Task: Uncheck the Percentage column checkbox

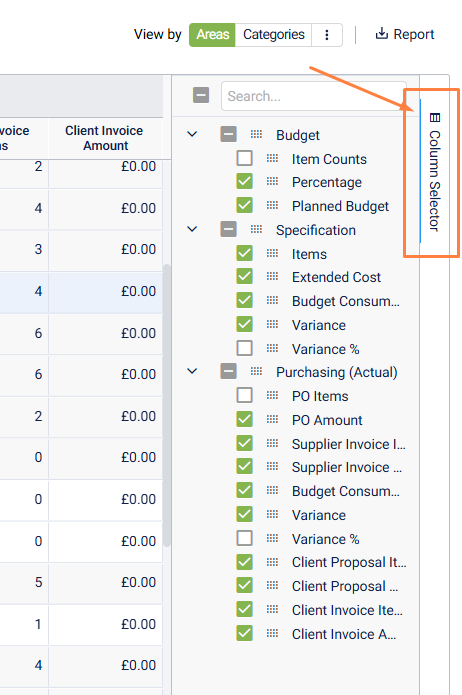Action: click(x=245, y=182)
